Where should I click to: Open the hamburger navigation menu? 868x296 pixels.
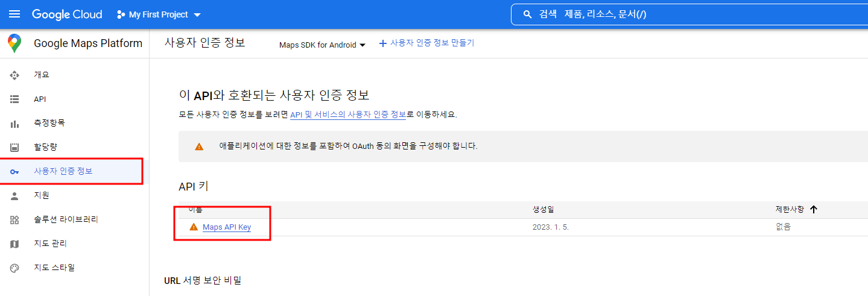pyautogui.click(x=14, y=14)
